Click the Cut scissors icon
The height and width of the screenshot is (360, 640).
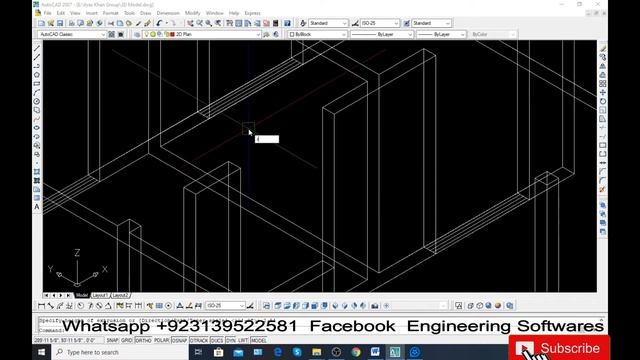click(111, 23)
